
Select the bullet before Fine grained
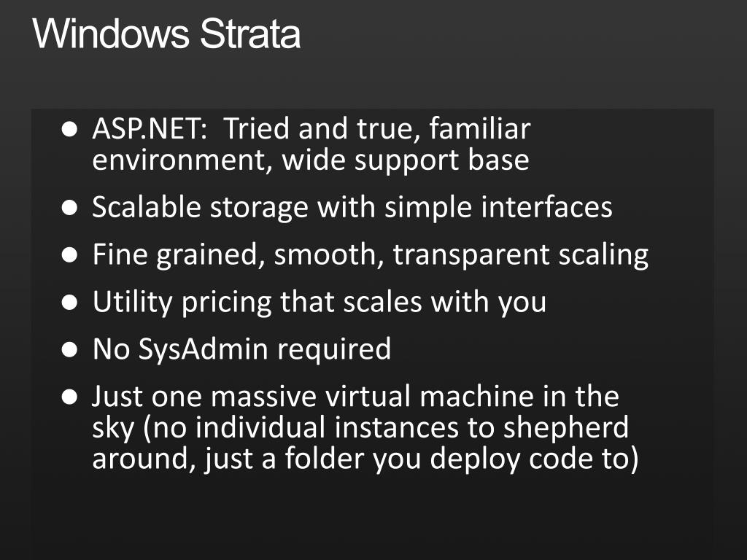69,254
